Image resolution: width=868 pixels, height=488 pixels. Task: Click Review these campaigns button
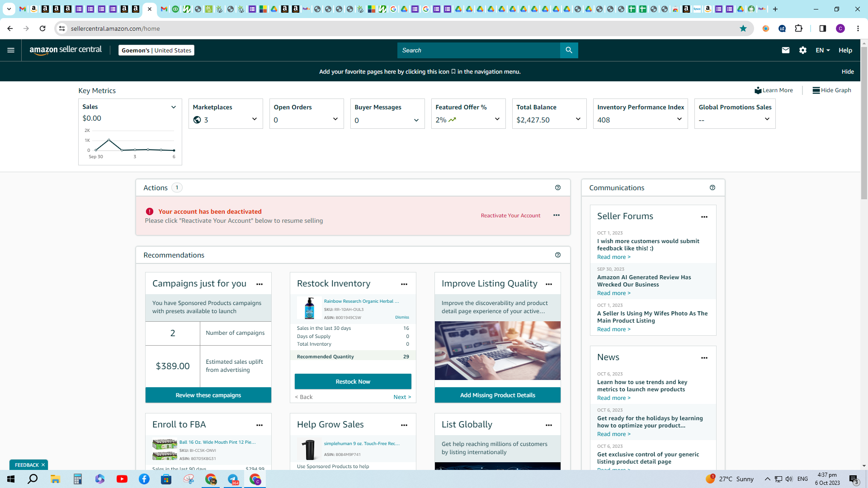pyautogui.click(x=208, y=395)
